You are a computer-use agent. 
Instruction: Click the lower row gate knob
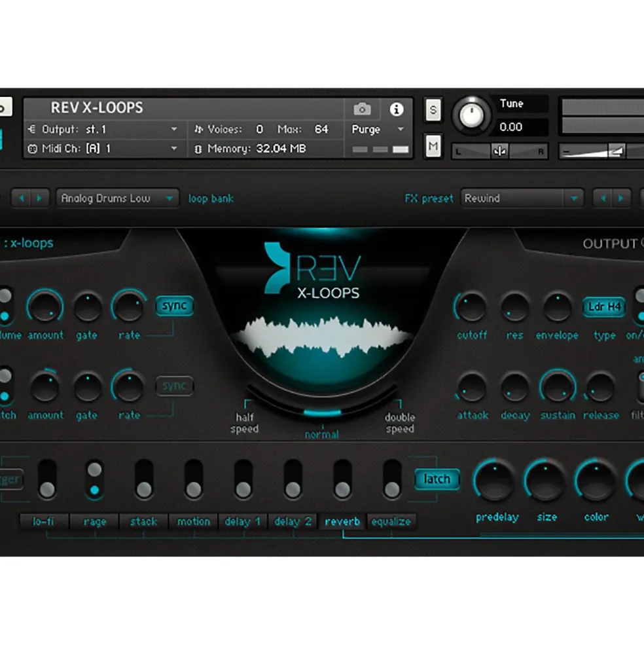pos(87,387)
